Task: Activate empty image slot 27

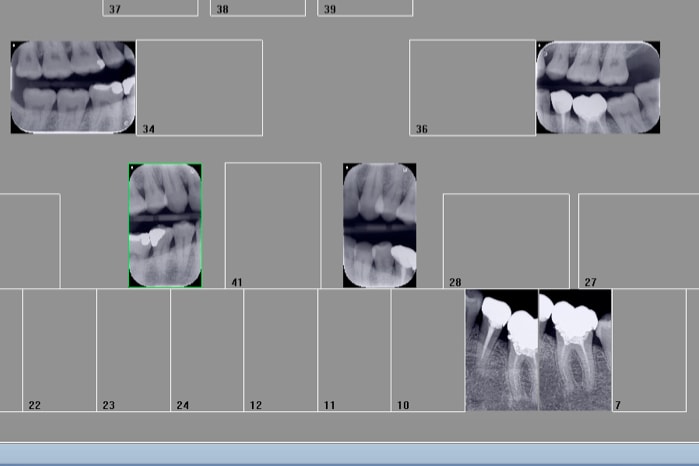Action: click(638, 241)
